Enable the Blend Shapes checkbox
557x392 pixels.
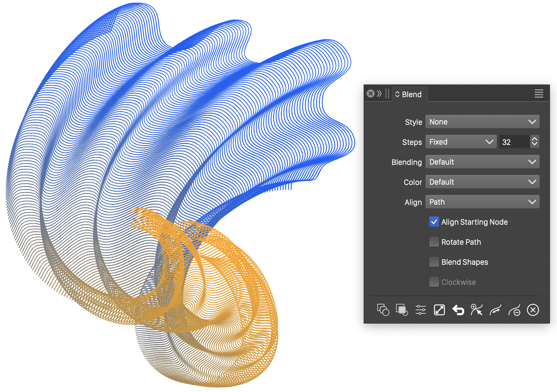pos(434,262)
